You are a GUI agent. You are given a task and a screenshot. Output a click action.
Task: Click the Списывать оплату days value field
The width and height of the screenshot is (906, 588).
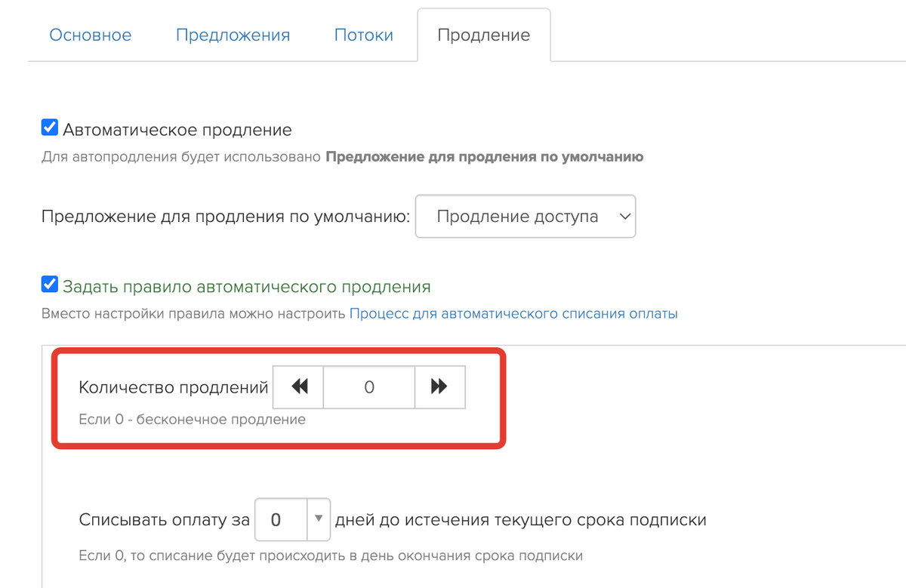coord(281,519)
